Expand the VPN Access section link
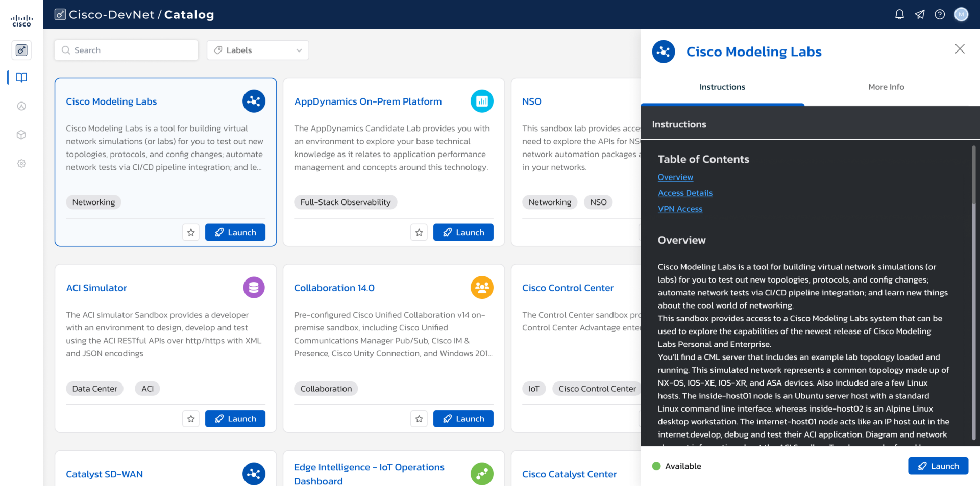This screenshot has width=980, height=486. pyautogui.click(x=680, y=209)
